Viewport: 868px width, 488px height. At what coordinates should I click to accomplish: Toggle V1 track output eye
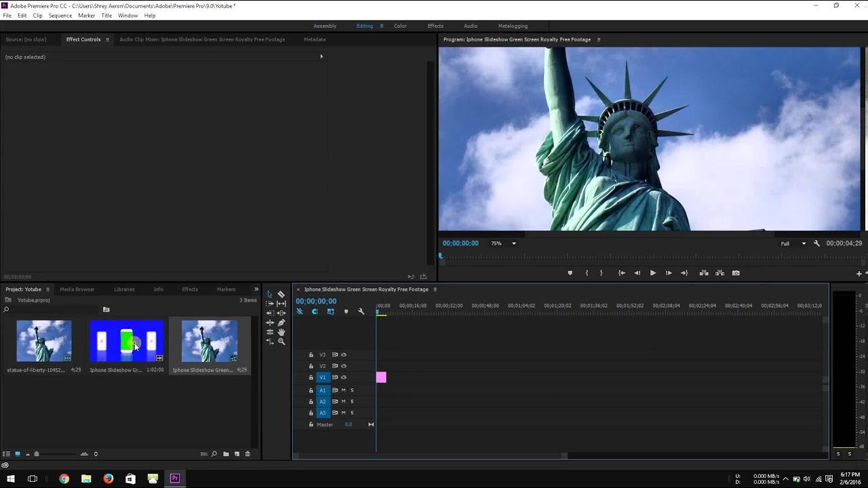point(344,377)
